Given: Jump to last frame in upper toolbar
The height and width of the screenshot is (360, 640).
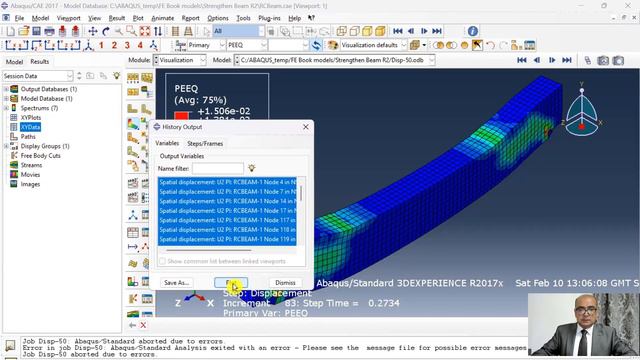Looking at the screenshot, I should point(437,31).
